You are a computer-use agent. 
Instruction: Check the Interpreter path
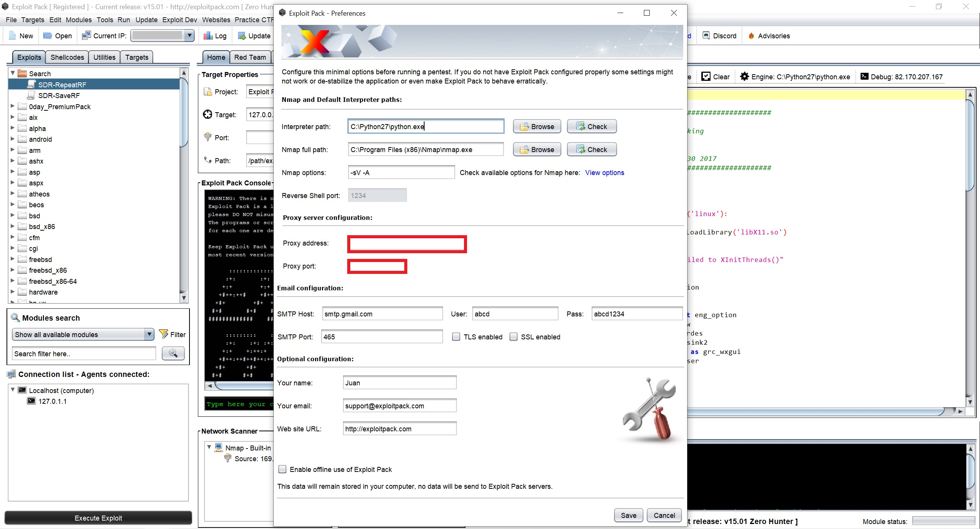point(591,126)
